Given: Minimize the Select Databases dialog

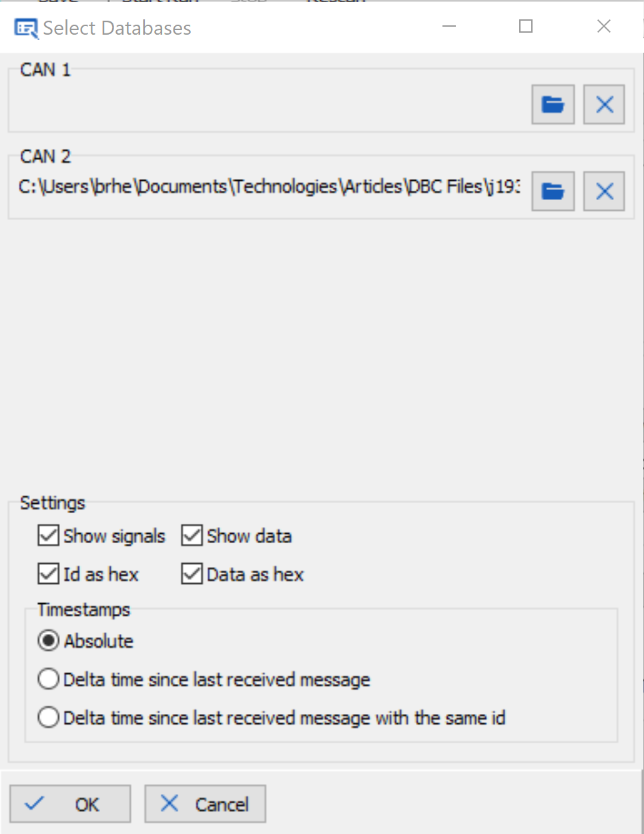Looking at the screenshot, I should tap(449, 27).
